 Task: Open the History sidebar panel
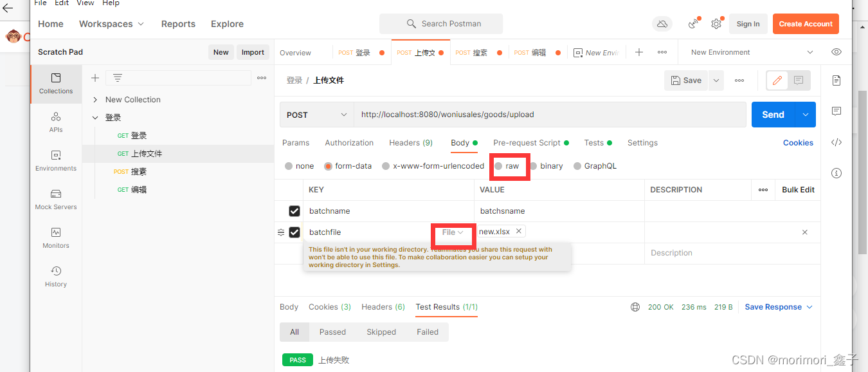pyautogui.click(x=56, y=277)
